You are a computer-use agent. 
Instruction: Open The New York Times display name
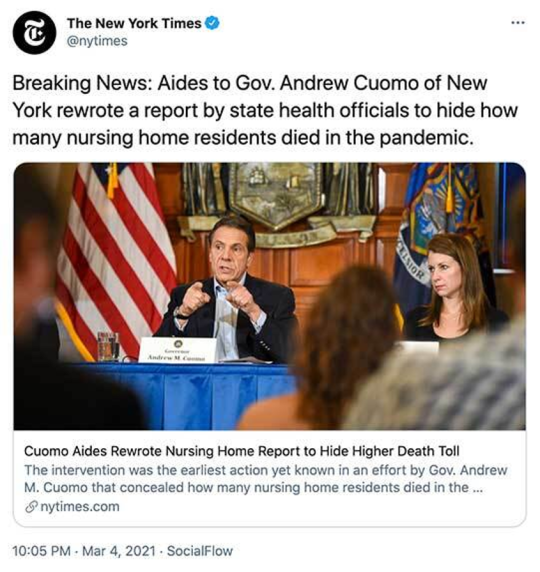pos(134,23)
